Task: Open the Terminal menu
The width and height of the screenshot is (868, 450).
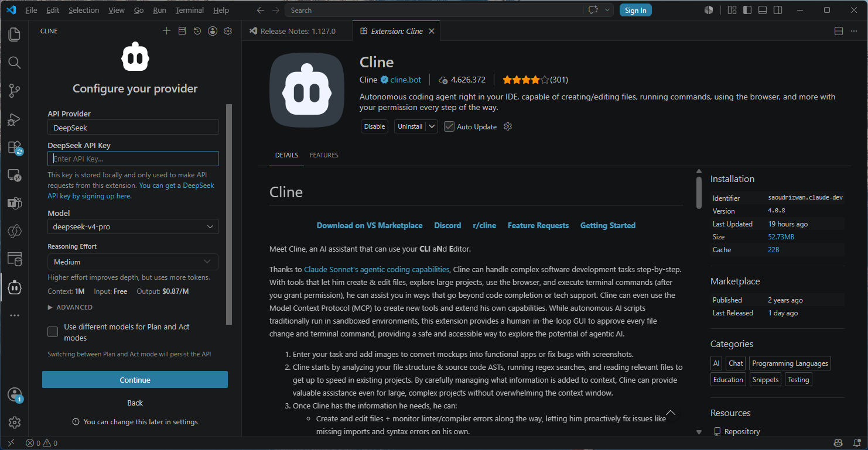Action: click(190, 10)
